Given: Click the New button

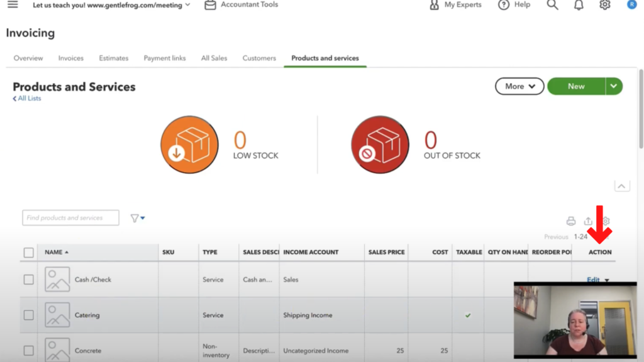Looking at the screenshot, I should coord(576,86).
